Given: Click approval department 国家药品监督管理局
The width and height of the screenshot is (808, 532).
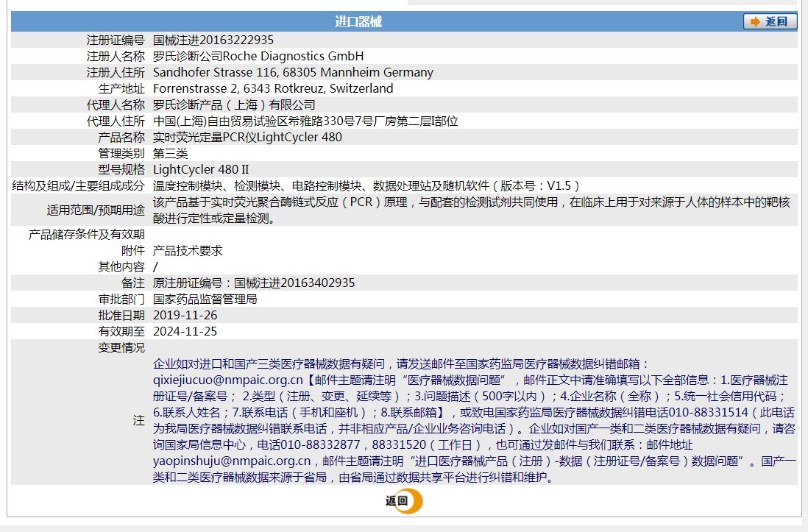Looking at the screenshot, I should 205,299.
